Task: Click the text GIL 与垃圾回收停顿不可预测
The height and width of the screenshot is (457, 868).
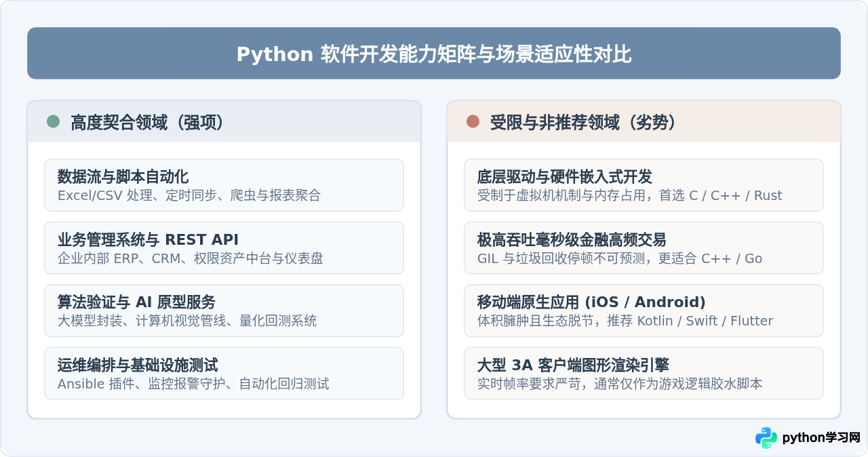Action: 560,258
